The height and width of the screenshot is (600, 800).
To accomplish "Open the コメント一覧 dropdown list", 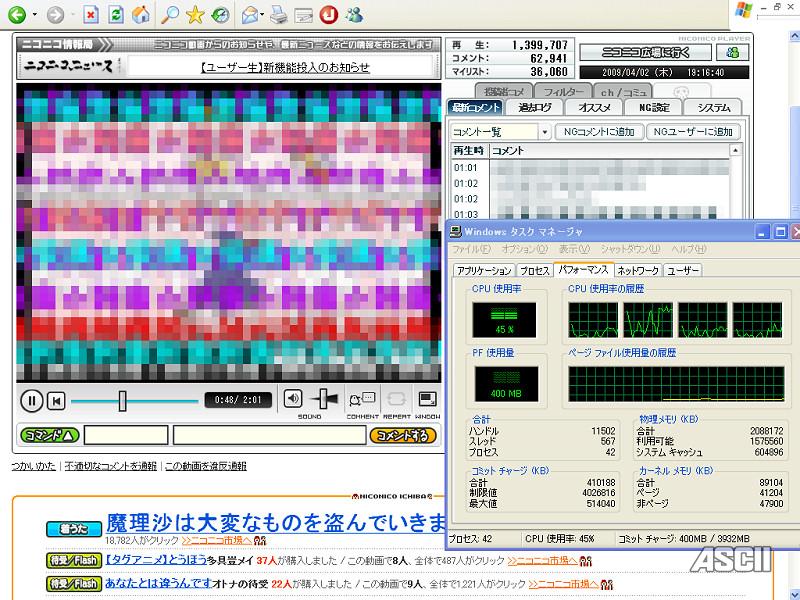I will [545, 132].
